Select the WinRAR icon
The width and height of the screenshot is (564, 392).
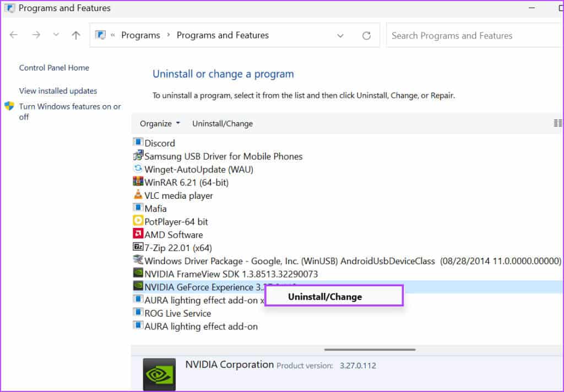pos(138,181)
